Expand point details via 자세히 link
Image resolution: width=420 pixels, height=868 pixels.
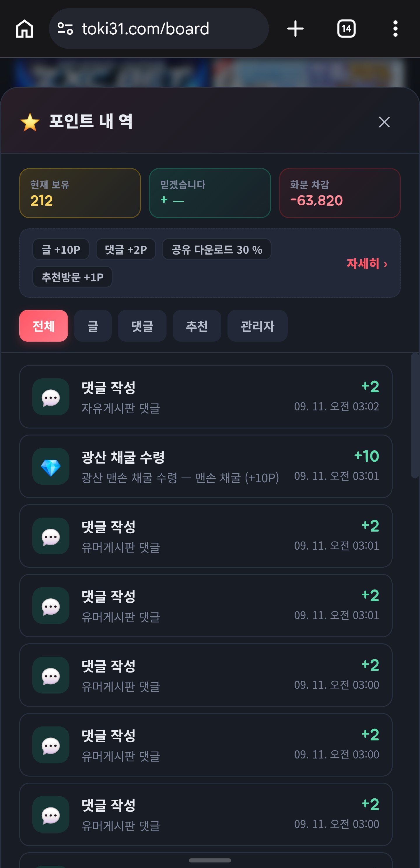click(367, 264)
